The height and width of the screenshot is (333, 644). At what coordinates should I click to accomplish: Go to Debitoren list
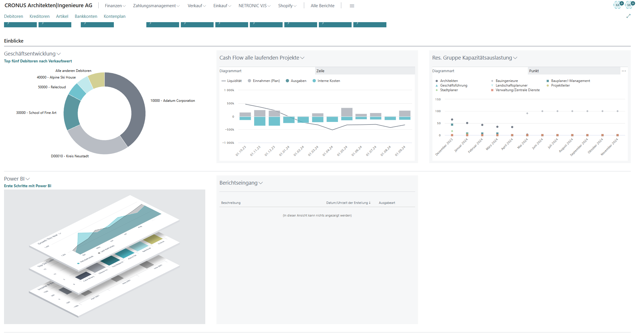tap(14, 16)
